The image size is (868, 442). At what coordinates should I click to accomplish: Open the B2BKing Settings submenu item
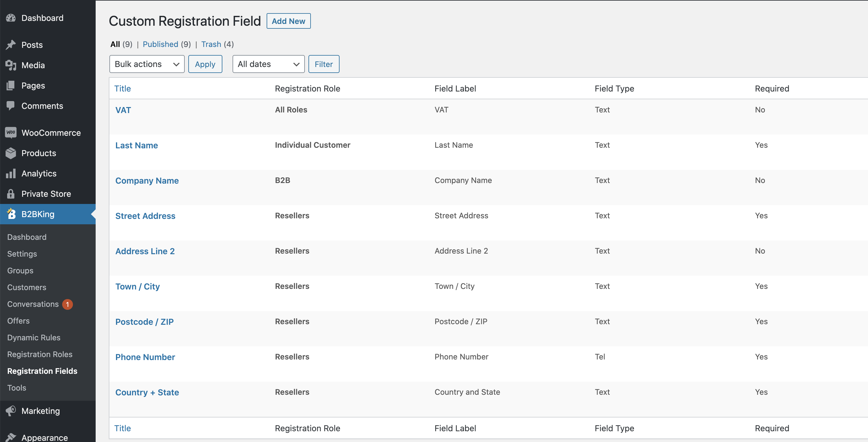(22, 254)
